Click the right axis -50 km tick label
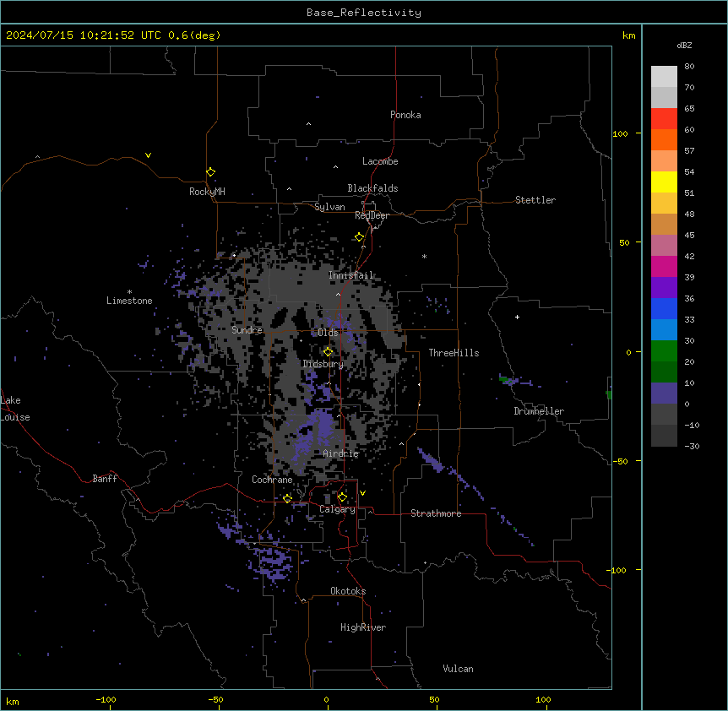The image size is (728, 711). 620,461
